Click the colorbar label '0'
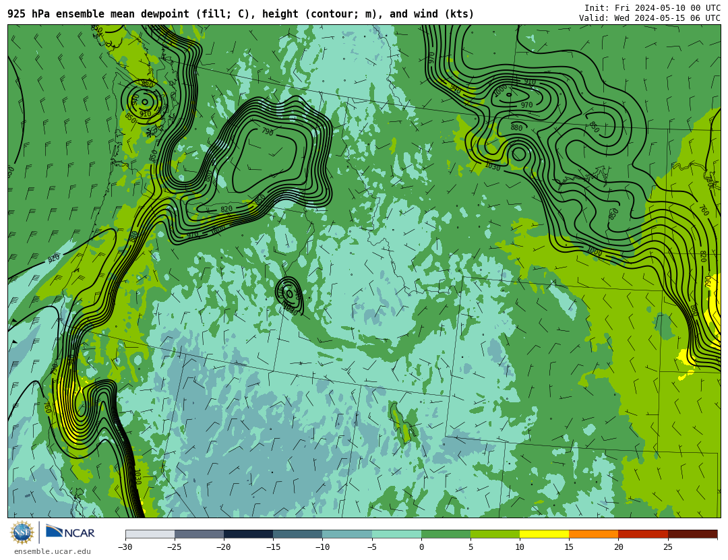728x560 pixels. click(x=421, y=547)
